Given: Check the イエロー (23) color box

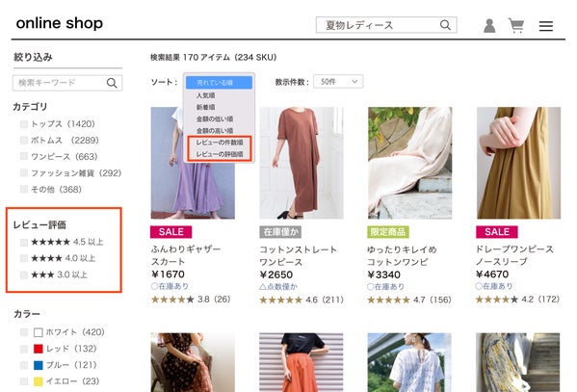Looking at the screenshot, I should coord(24,381).
